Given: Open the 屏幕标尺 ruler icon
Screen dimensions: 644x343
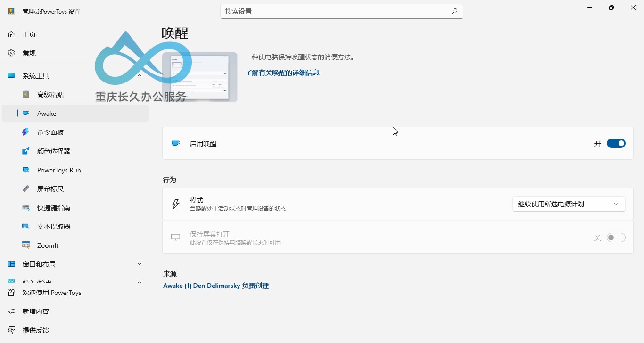Looking at the screenshot, I should 26,189.
